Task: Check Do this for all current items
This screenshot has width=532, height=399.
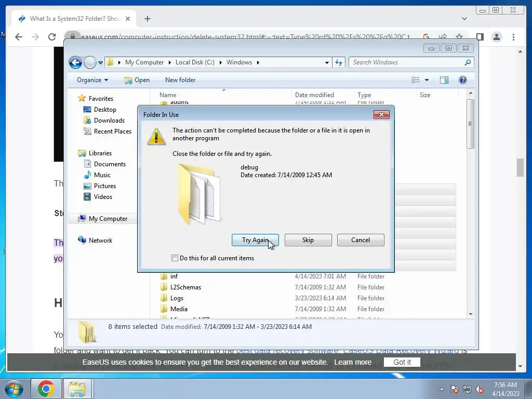Action: (175, 258)
